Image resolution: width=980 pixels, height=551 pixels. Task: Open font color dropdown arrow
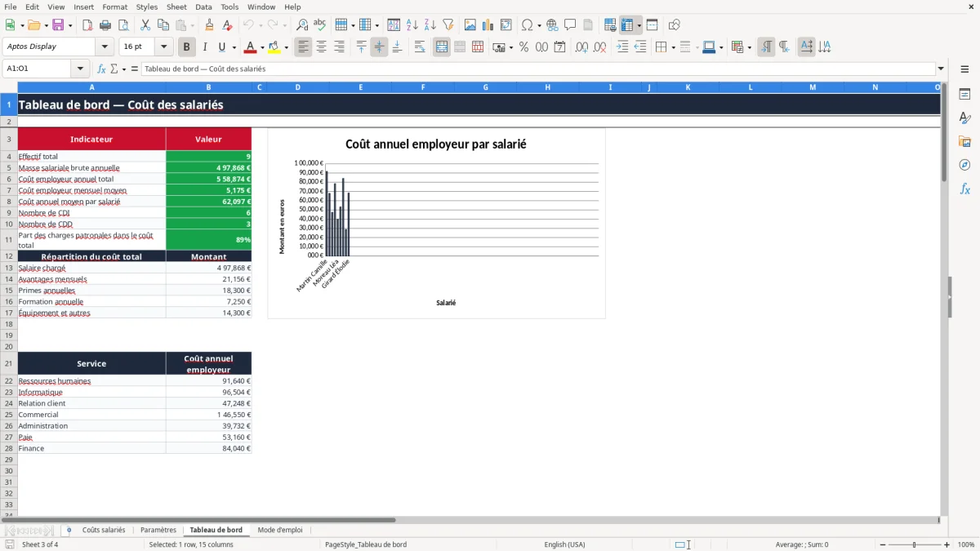262,47
